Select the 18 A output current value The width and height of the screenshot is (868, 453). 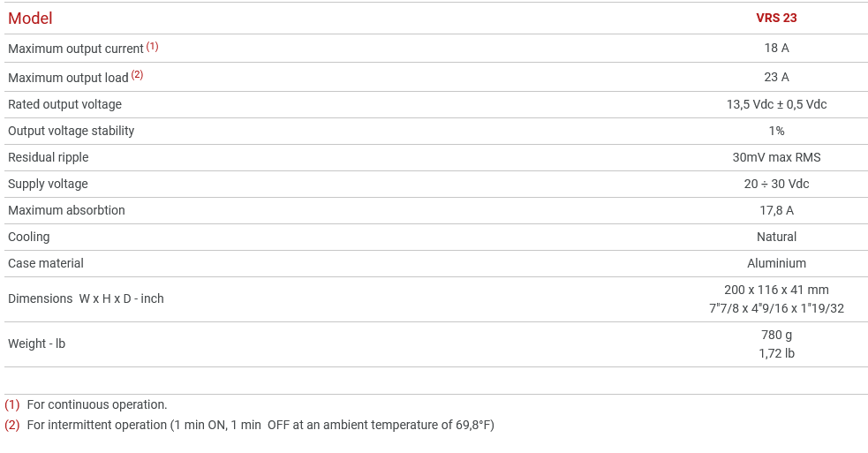point(776,48)
